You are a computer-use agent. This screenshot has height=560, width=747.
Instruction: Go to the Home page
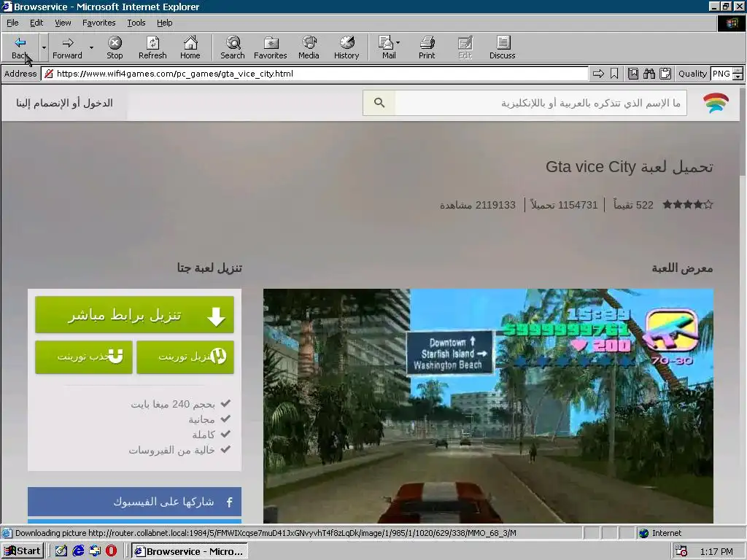[190, 47]
